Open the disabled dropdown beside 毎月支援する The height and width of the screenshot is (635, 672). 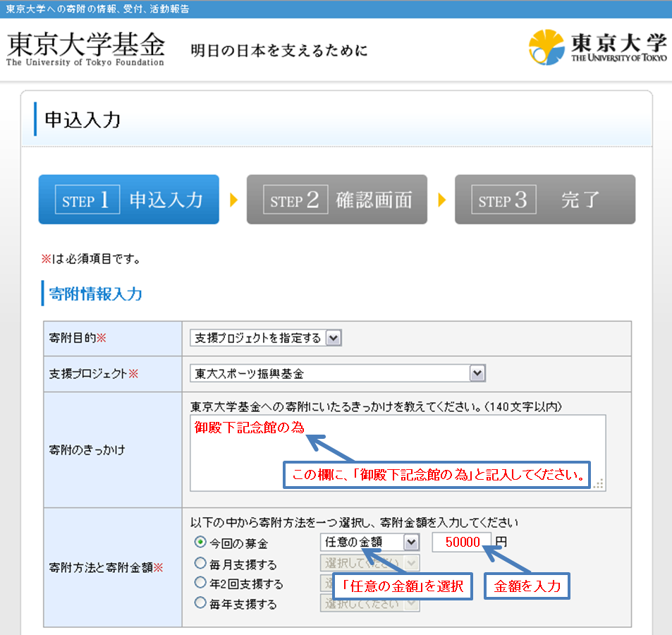pyautogui.click(x=369, y=562)
